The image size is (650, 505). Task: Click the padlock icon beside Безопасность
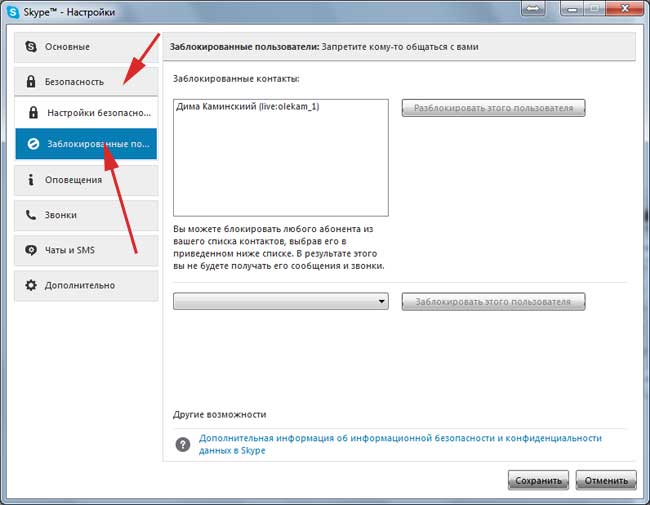[x=31, y=82]
